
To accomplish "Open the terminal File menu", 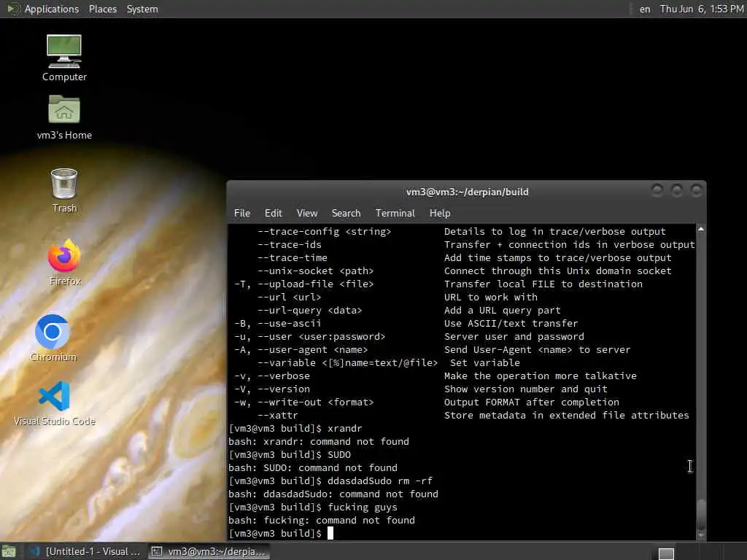I will (242, 213).
